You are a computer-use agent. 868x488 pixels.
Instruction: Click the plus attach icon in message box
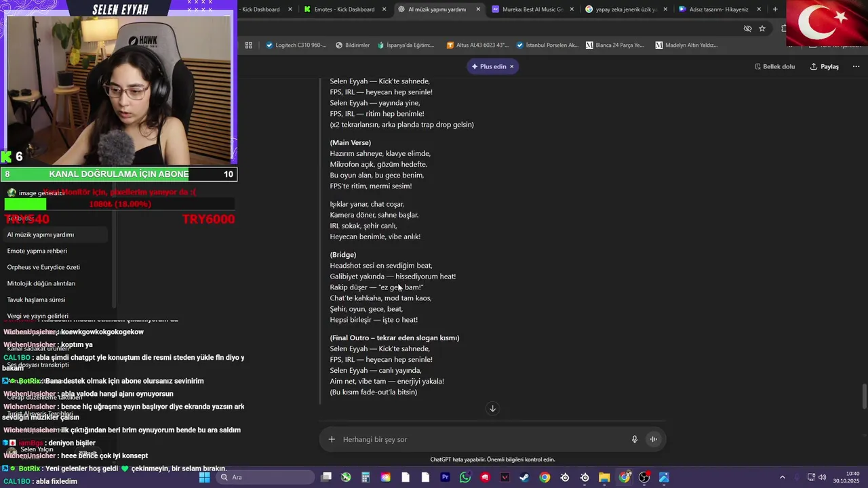[332, 439]
